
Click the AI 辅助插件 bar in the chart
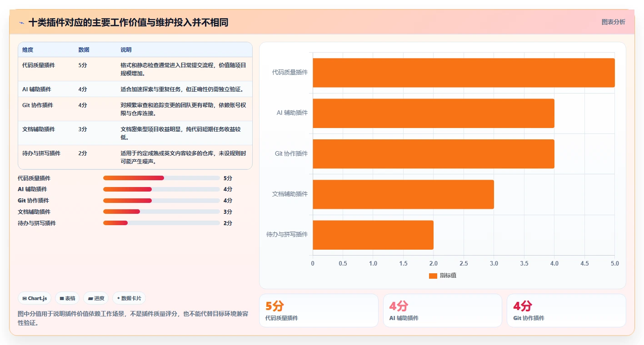434,113
